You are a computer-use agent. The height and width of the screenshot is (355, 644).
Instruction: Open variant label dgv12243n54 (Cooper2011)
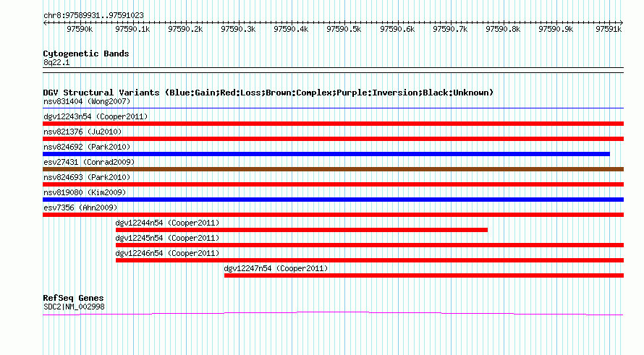[x=96, y=116]
